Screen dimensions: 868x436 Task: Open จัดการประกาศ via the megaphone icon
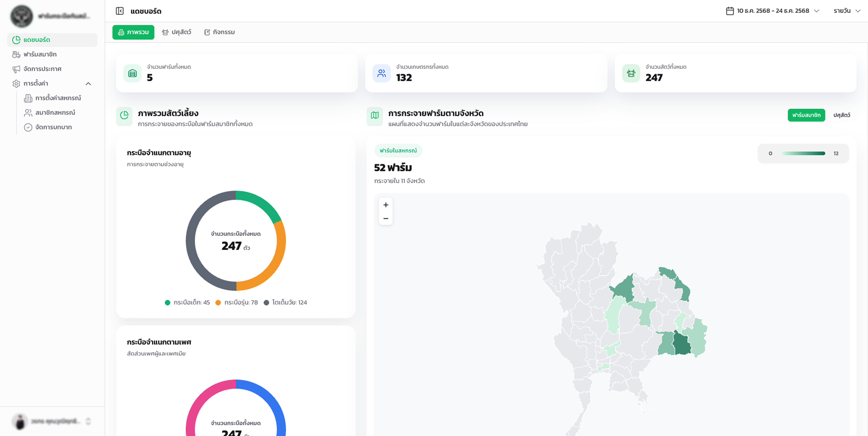click(x=16, y=69)
